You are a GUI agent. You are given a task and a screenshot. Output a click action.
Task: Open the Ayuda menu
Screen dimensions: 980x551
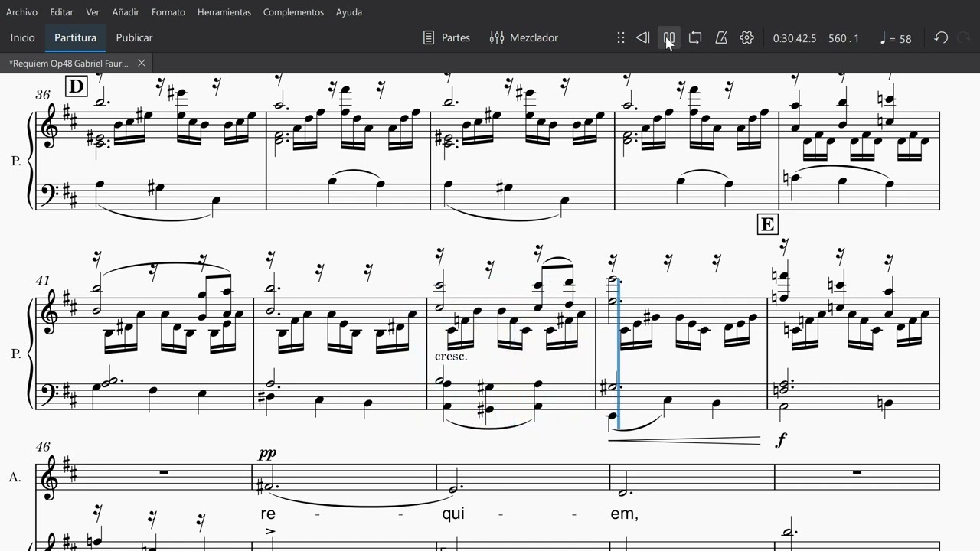click(349, 12)
